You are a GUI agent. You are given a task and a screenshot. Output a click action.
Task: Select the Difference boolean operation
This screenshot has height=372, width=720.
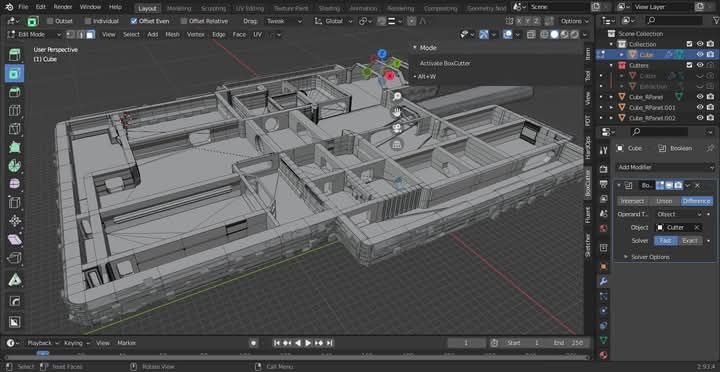tap(696, 201)
